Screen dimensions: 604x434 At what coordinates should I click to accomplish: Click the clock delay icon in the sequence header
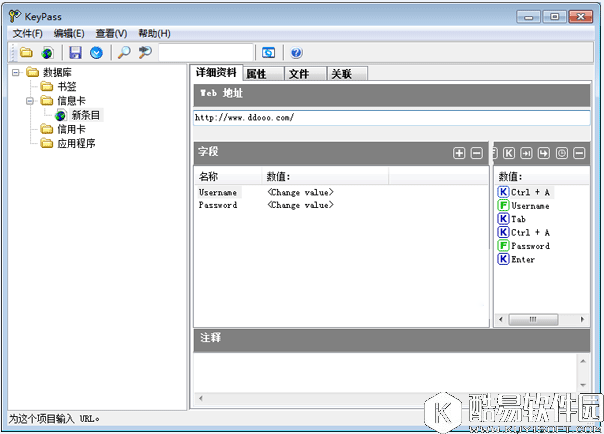click(x=562, y=153)
